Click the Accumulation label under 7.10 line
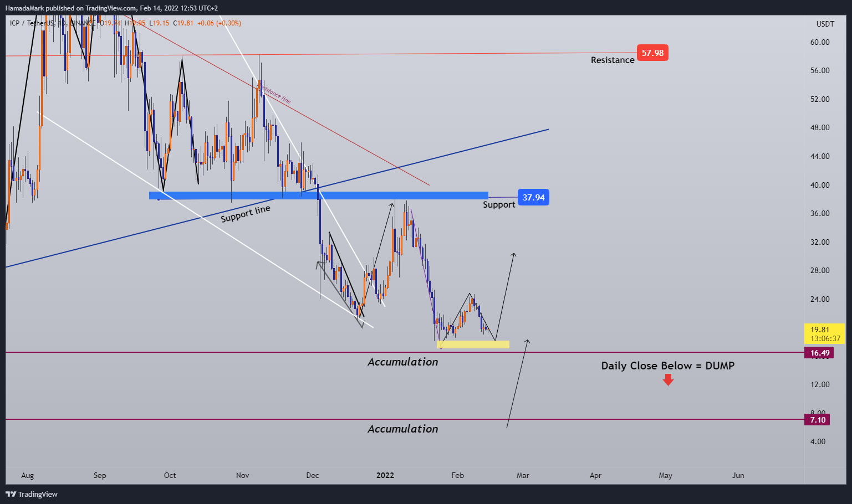This screenshot has height=504, width=852. coord(403,429)
